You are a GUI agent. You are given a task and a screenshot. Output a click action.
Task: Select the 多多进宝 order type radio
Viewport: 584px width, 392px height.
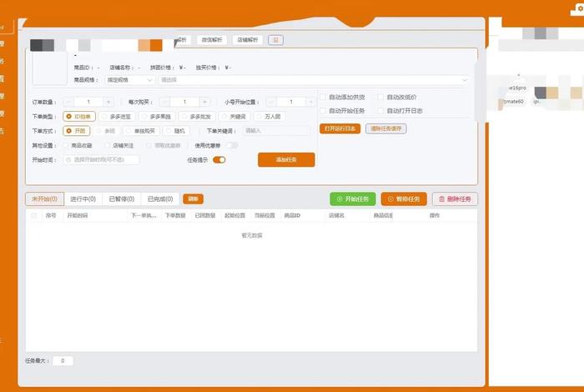pyautogui.click(x=117, y=117)
